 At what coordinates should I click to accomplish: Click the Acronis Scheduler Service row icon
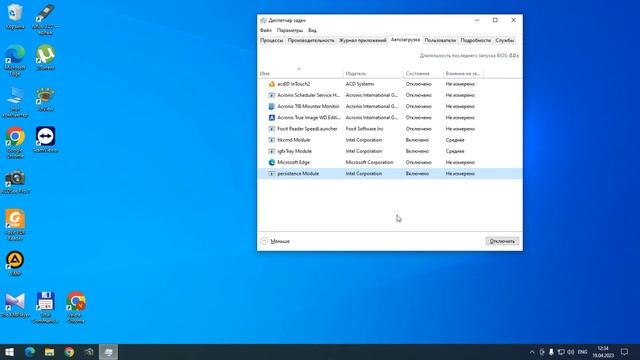(x=271, y=95)
